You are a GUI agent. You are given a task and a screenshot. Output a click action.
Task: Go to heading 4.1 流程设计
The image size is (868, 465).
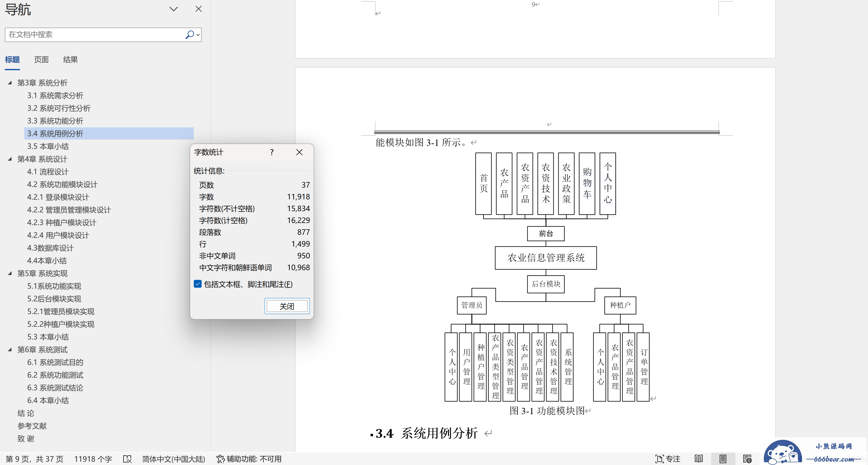48,172
